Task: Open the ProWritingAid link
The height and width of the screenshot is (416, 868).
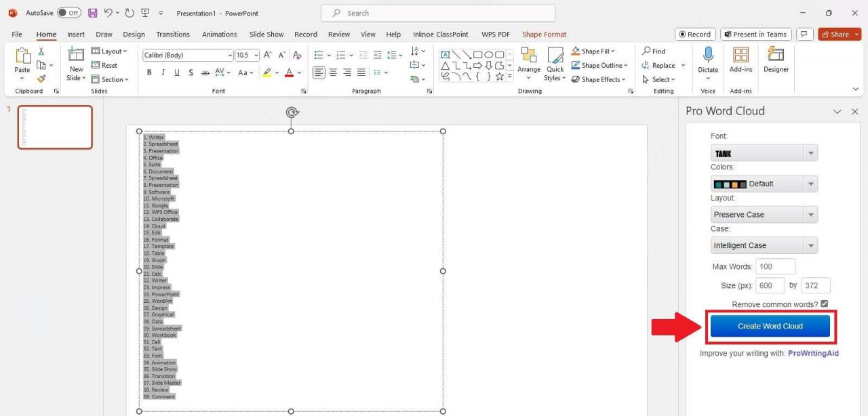Action: (813, 353)
